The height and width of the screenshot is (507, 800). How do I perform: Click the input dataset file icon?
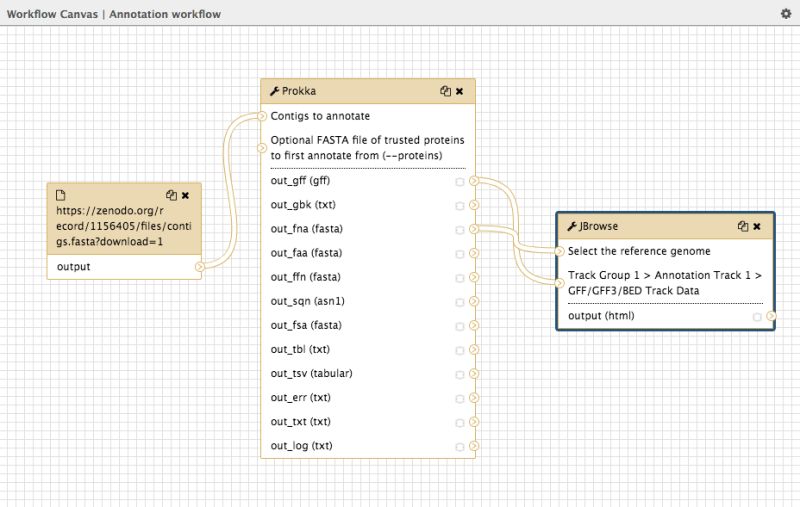coord(61,195)
